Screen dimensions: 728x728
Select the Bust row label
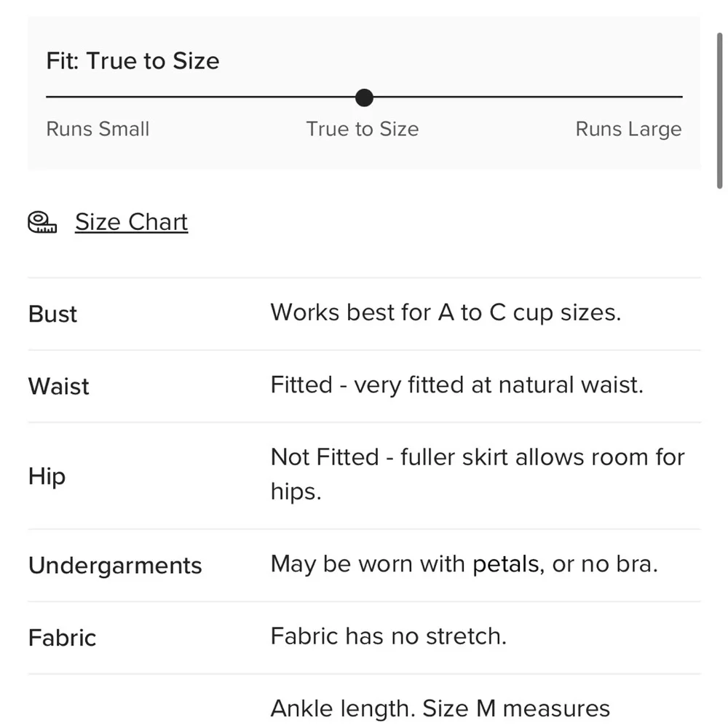[52, 314]
